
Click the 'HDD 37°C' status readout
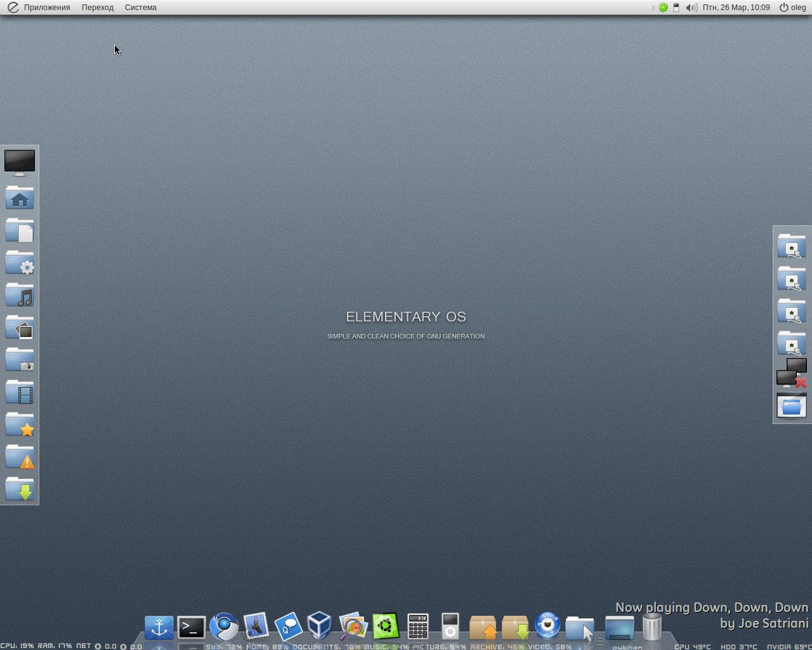(x=738, y=646)
